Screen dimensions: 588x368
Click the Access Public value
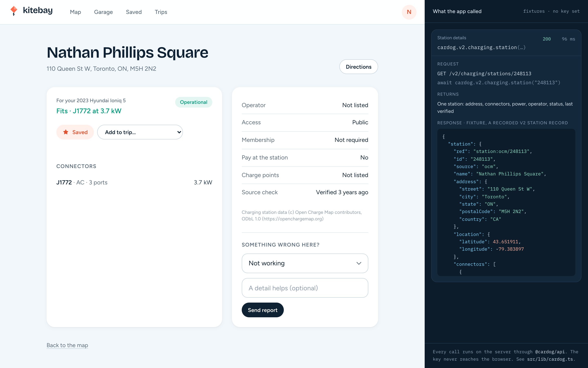(x=360, y=122)
